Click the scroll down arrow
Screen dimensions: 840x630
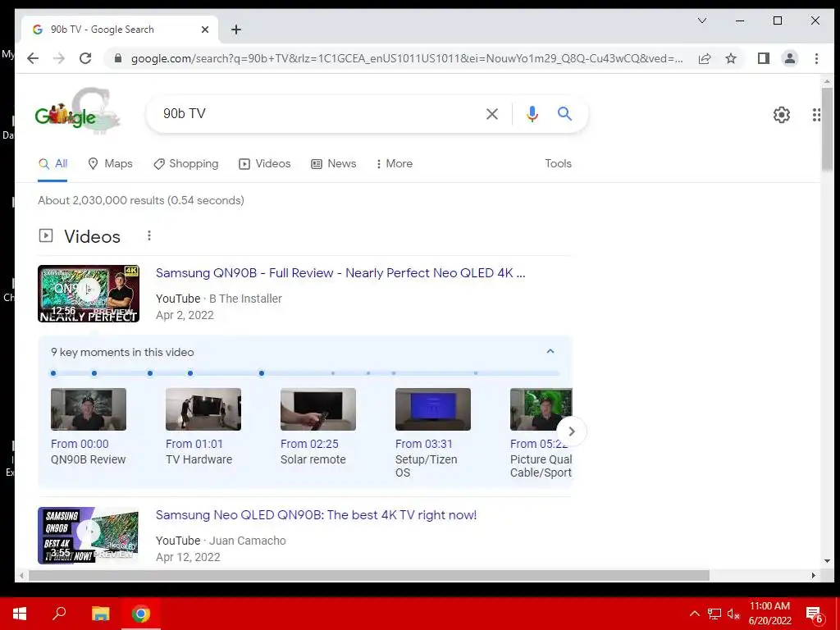827,561
